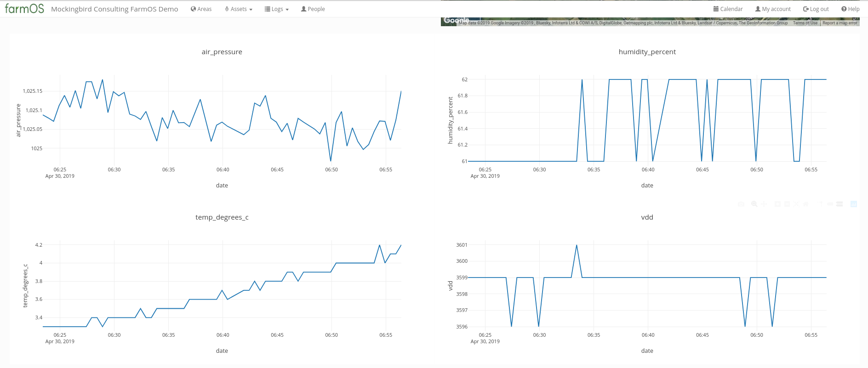Click the Zoom in plus icon
This screenshot has height=368, width=868.
click(777, 204)
